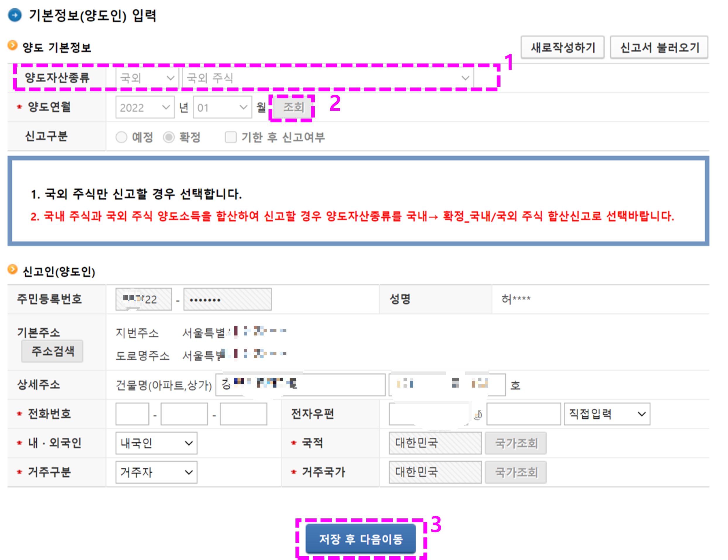728x560 pixels.
Task: Click the 주소검색 address search button
Action: 52,351
